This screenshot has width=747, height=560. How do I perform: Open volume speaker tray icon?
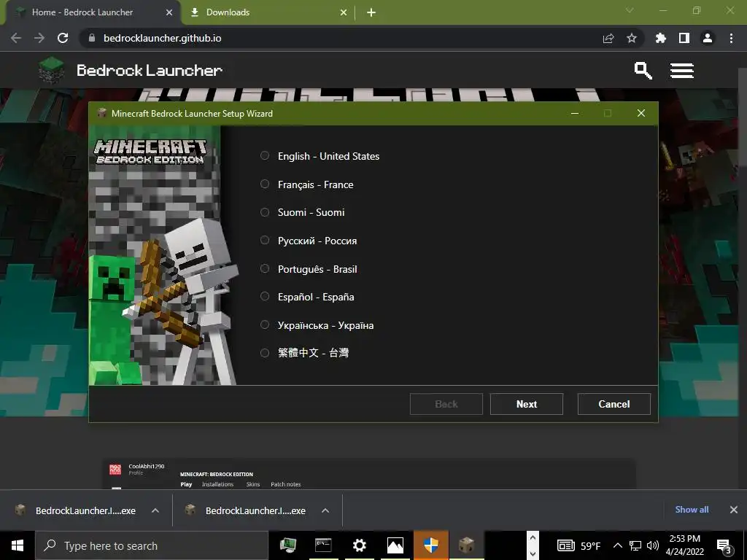pyautogui.click(x=653, y=545)
